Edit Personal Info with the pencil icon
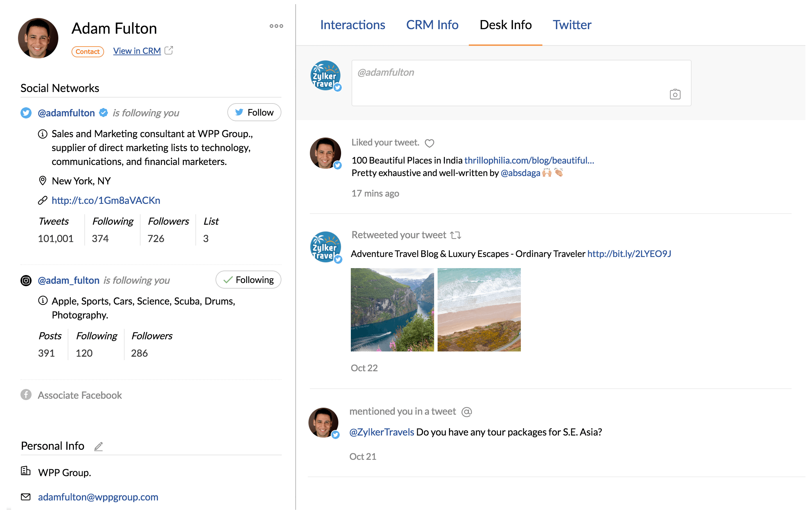Image resolution: width=812 pixels, height=514 pixels. [99, 446]
